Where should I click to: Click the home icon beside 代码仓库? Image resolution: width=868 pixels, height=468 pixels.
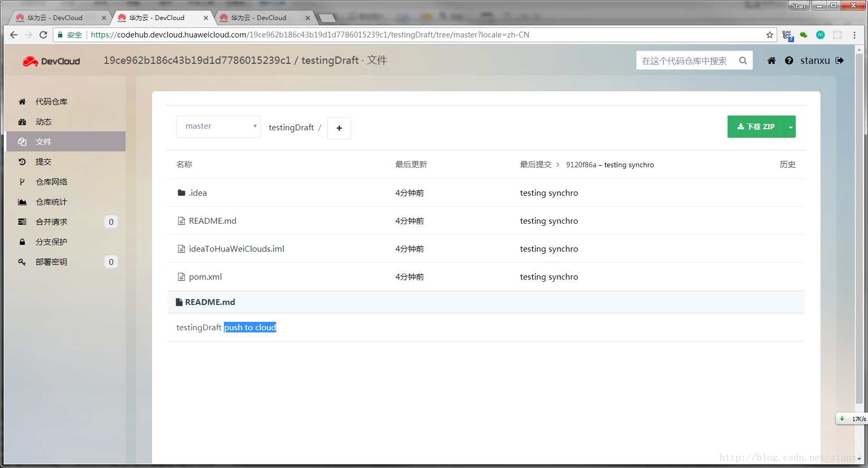[x=22, y=102]
